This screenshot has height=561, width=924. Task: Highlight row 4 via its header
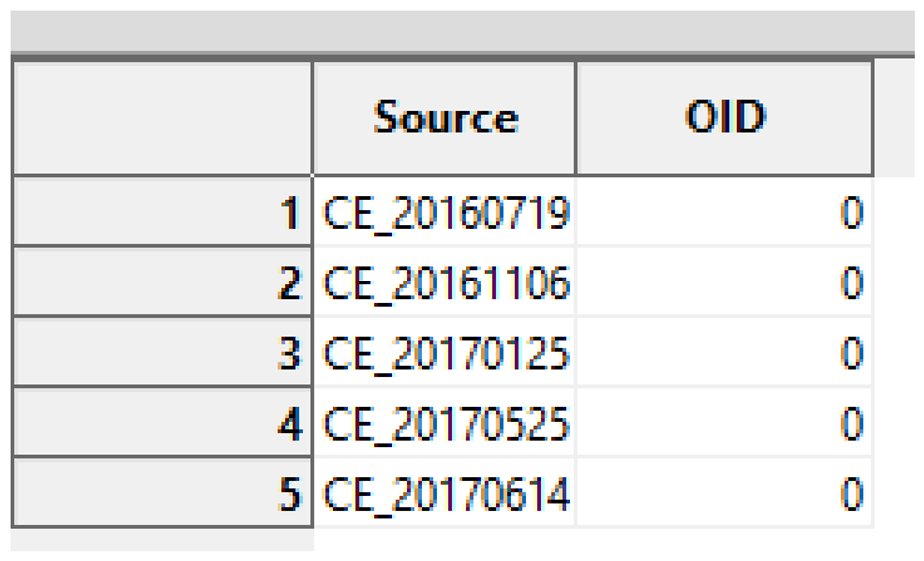pyautogui.click(x=162, y=424)
